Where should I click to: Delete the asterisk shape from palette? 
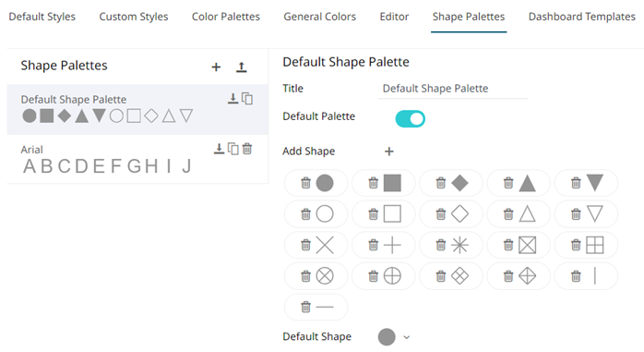pos(441,245)
